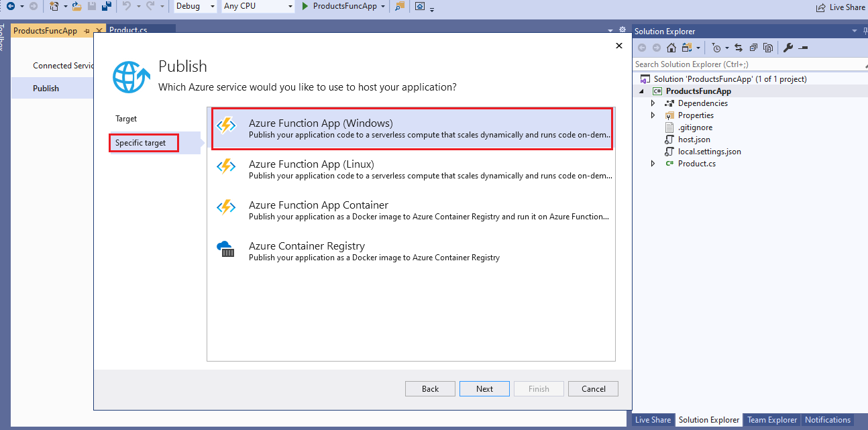
Task: Select Publish in the left sidebar
Action: pos(52,89)
